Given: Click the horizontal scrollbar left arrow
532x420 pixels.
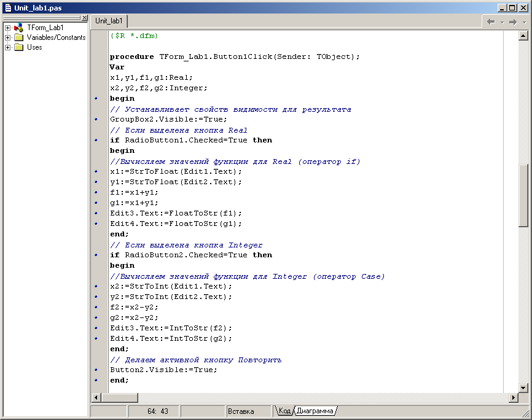Looking at the screenshot, I should tap(96, 397).
